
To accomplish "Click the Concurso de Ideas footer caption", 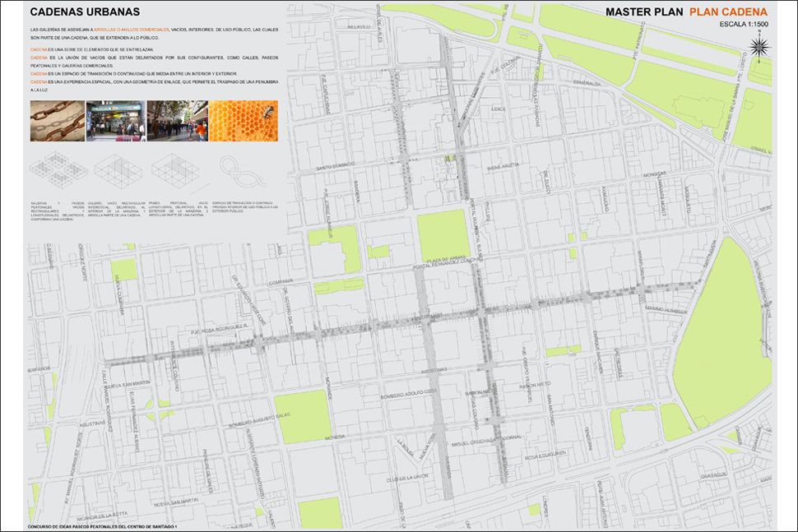I will point(103,525).
